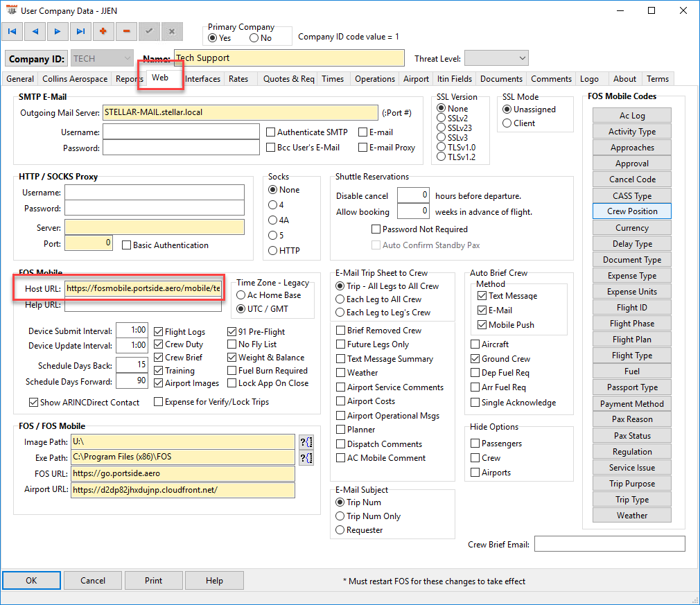Open Payment Method mobile codes

(x=632, y=403)
